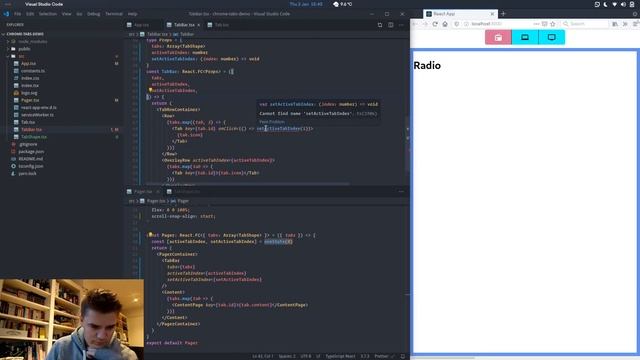
Task: Click the lightbulb icon beside const Pager
Action: tap(150, 235)
